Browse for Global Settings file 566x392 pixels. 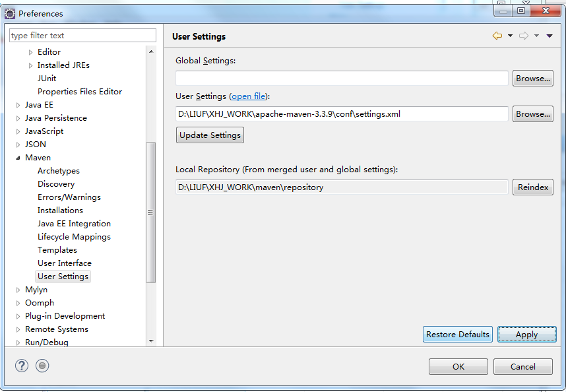[533, 79]
